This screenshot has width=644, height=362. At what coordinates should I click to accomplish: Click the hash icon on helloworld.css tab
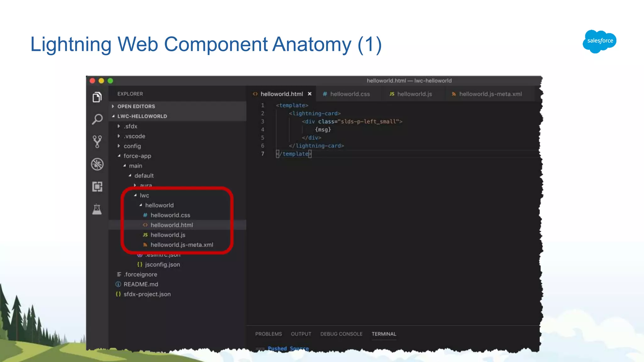coord(325,94)
